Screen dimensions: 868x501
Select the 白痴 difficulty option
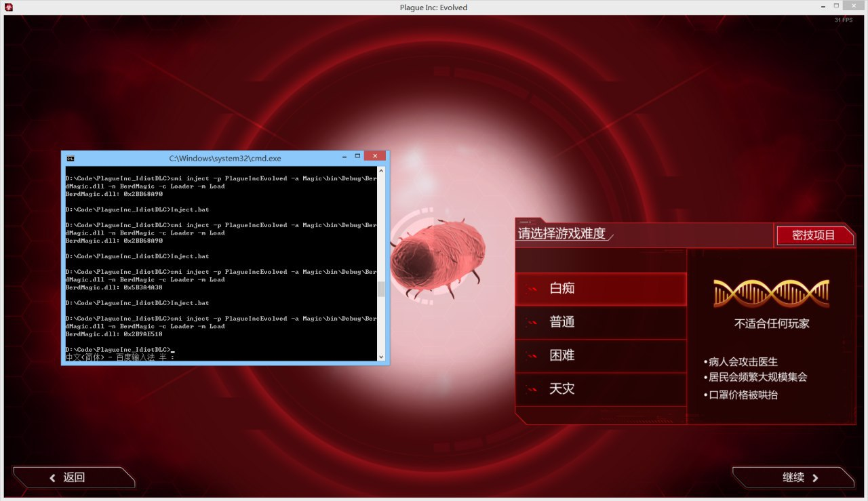coord(601,289)
